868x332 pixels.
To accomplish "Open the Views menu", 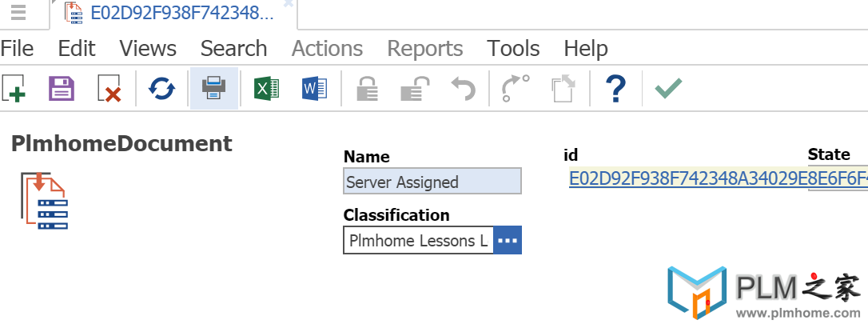I will coord(148,49).
